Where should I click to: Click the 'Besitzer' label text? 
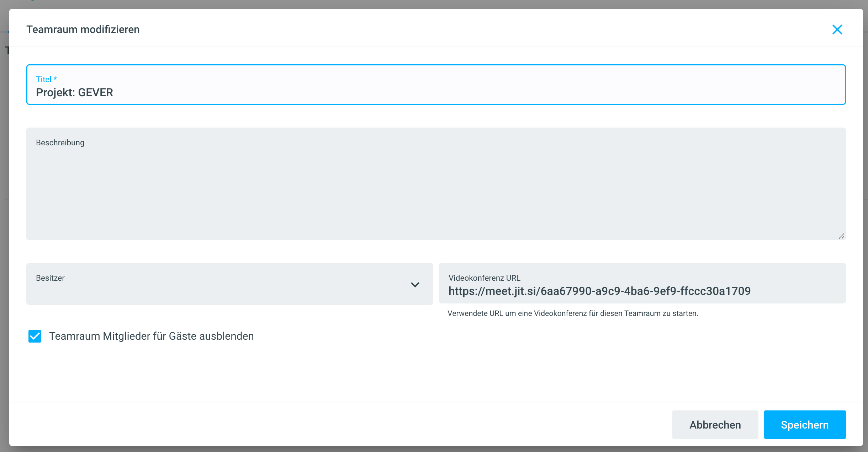50,278
